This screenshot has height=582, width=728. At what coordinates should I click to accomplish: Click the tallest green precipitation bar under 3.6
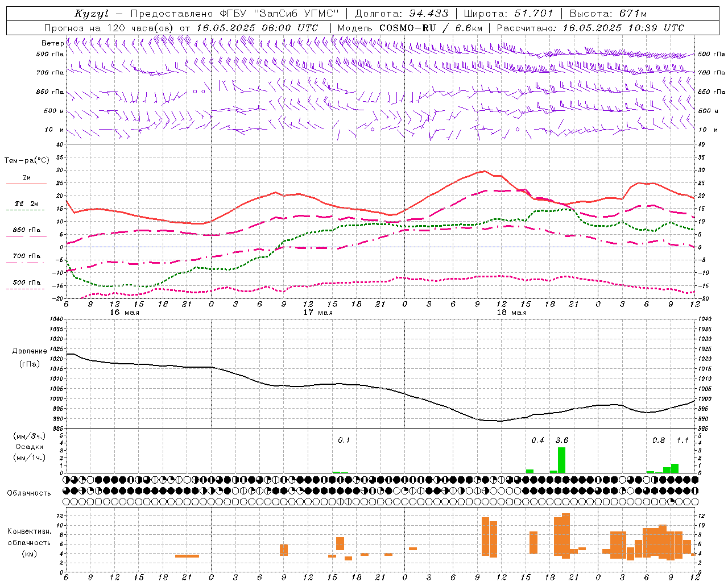coord(561,460)
